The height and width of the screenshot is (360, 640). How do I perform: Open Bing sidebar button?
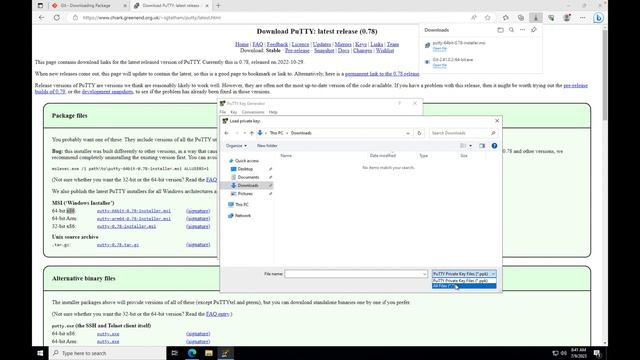coord(598,18)
